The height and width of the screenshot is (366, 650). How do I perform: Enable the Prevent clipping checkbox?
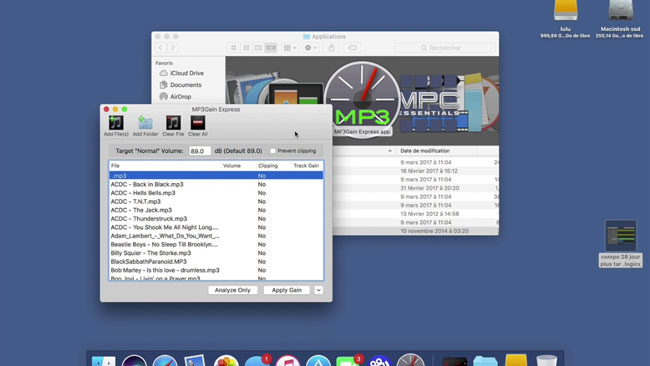click(273, 151)
